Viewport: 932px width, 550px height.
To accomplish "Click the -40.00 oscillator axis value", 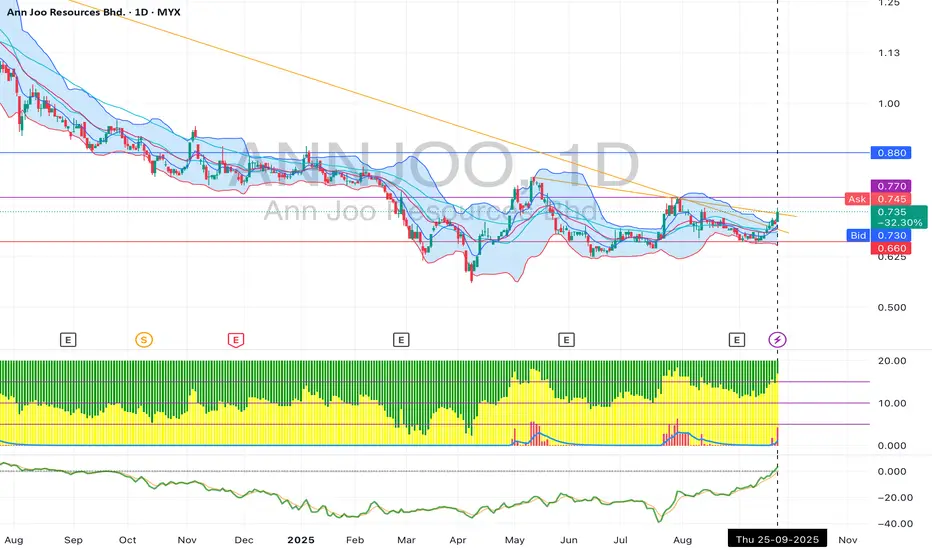I will [895, 524].
